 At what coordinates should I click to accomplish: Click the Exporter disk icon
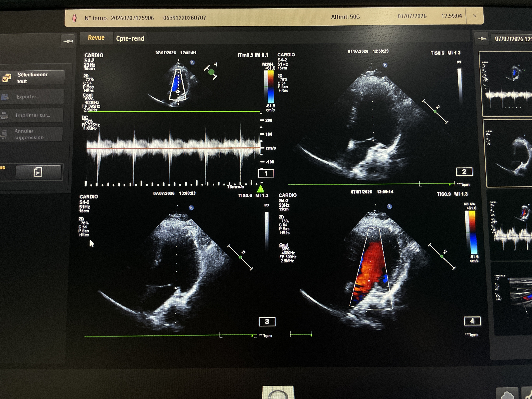(x=5, y=97)
